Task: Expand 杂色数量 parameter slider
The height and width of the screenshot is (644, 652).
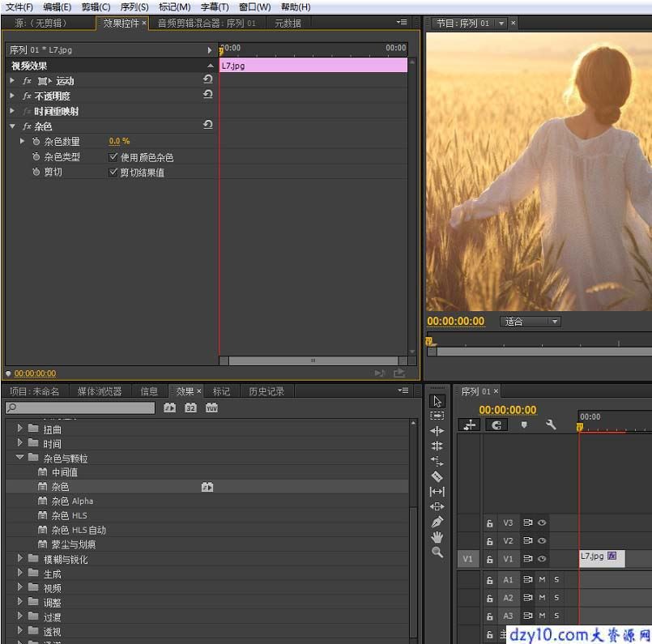Action: [x=22, y=141]
